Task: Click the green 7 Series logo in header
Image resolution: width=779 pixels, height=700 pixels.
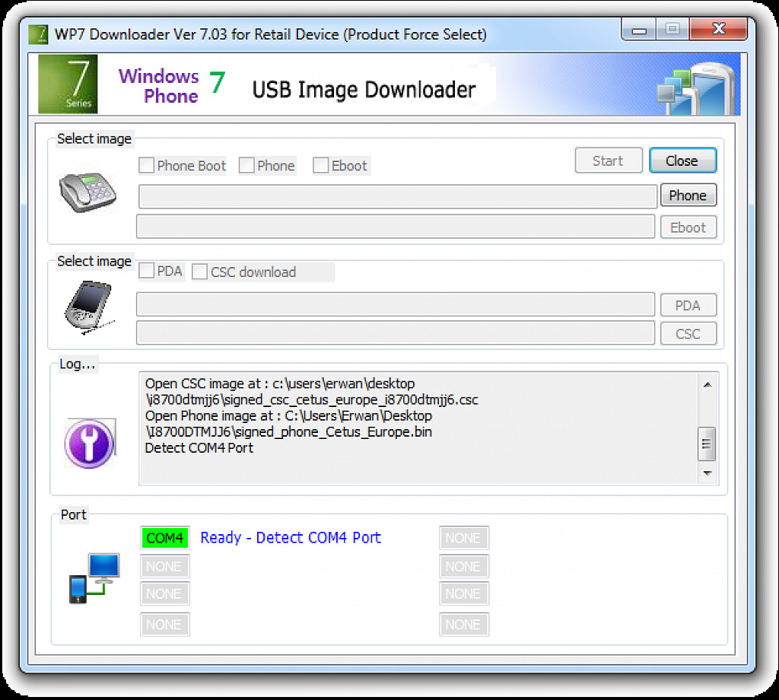Action: point(68,84)
